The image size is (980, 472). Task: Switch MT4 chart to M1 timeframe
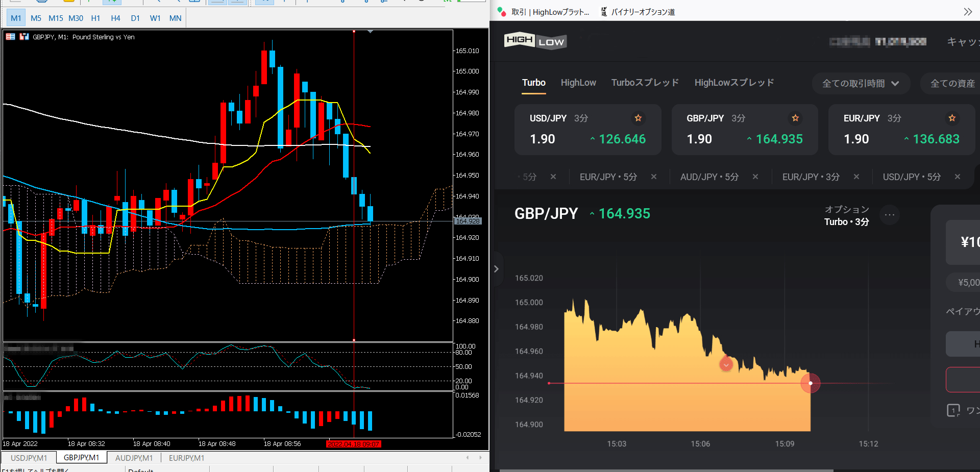pyautogui.click(x=16, y=18)
